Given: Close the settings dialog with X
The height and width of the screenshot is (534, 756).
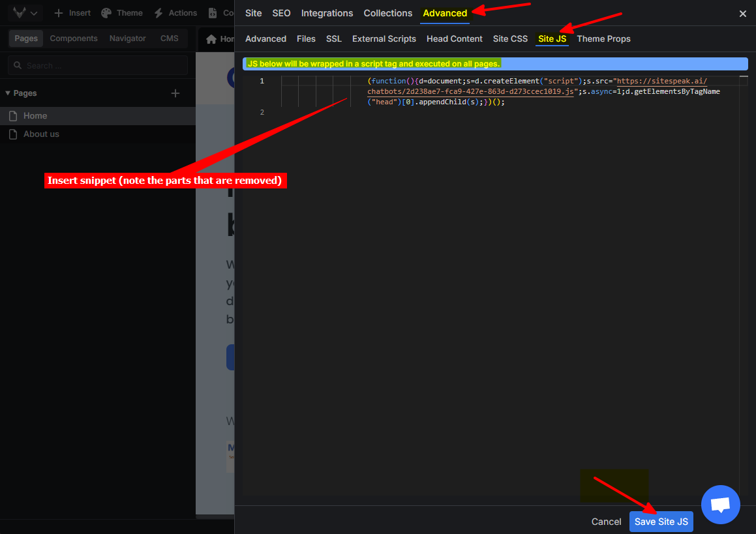Looking at the screenshot, I should coord(742,14).
